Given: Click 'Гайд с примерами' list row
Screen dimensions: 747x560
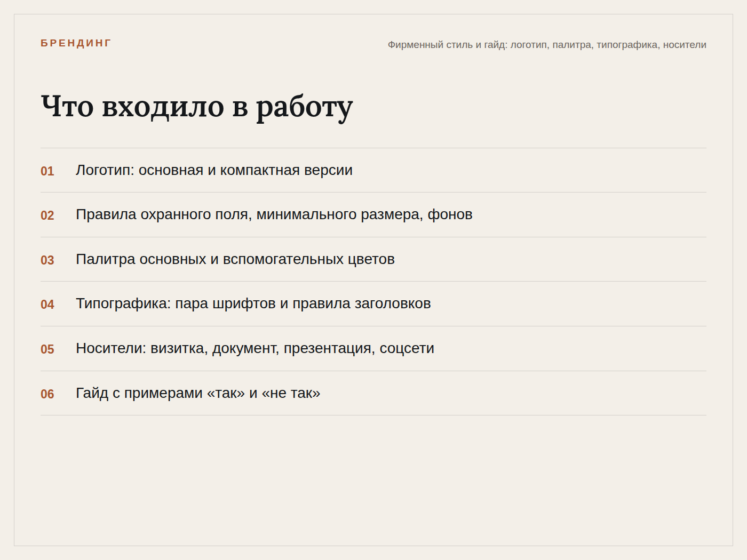Looking at the screenshot, I should tap(373, 394).
